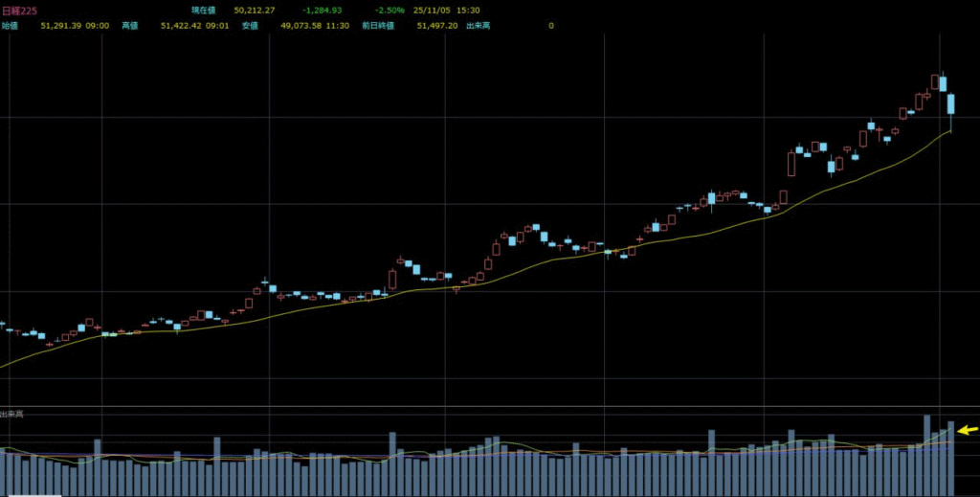The image size is (980, 497).
Task: Click right end of the yellow moving average line
Action: point(949,132)
